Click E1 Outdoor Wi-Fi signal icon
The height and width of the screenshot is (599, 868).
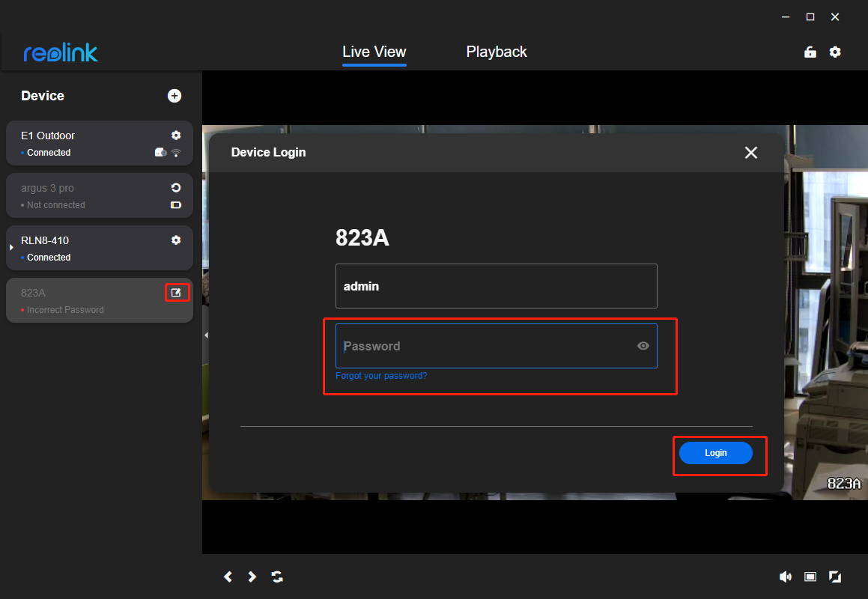click(x=176, y=153)
